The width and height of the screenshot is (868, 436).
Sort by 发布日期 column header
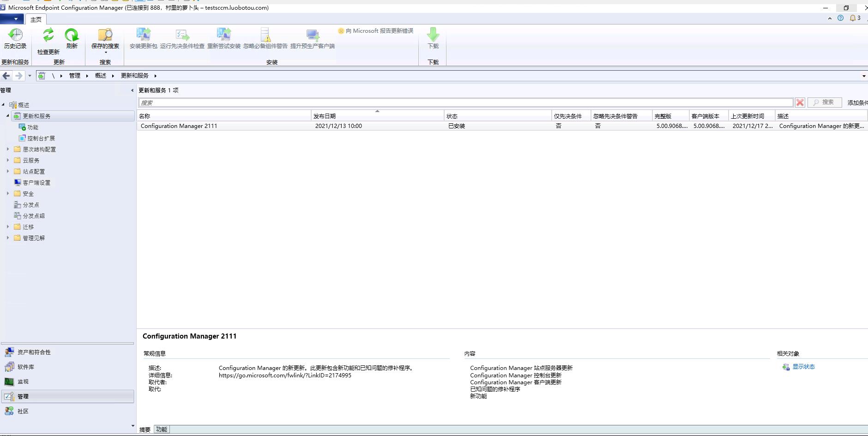pyautogui.click(x=378, y=116)
